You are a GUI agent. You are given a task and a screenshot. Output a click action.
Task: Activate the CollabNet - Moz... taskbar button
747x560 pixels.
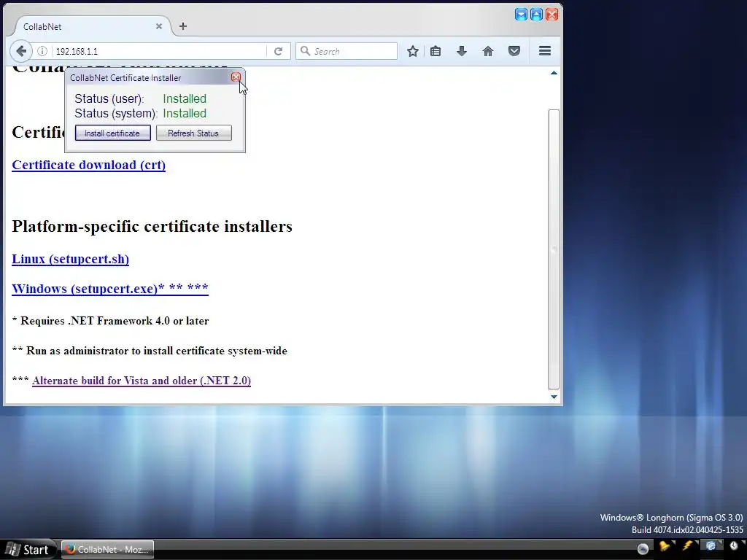coord(108,550)
